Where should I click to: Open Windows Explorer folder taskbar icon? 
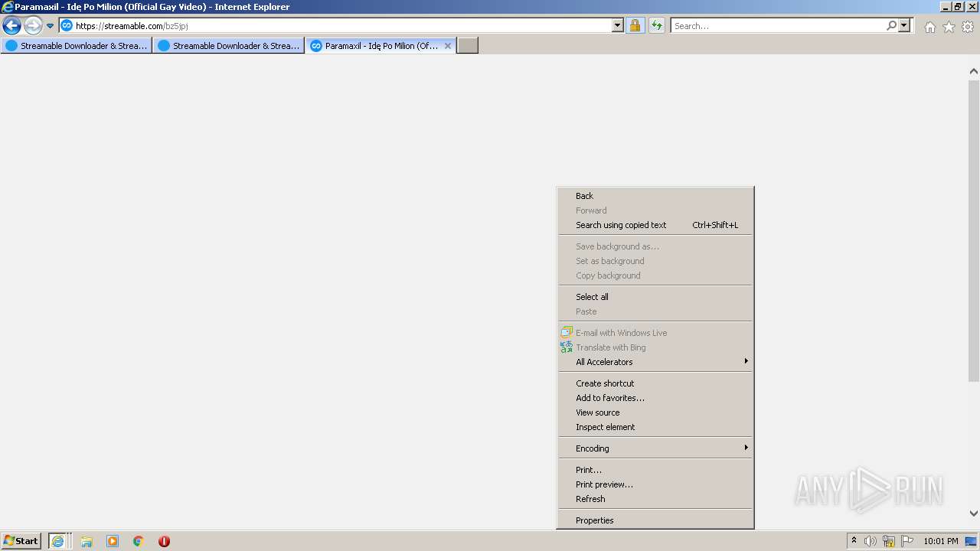(87, 541)
